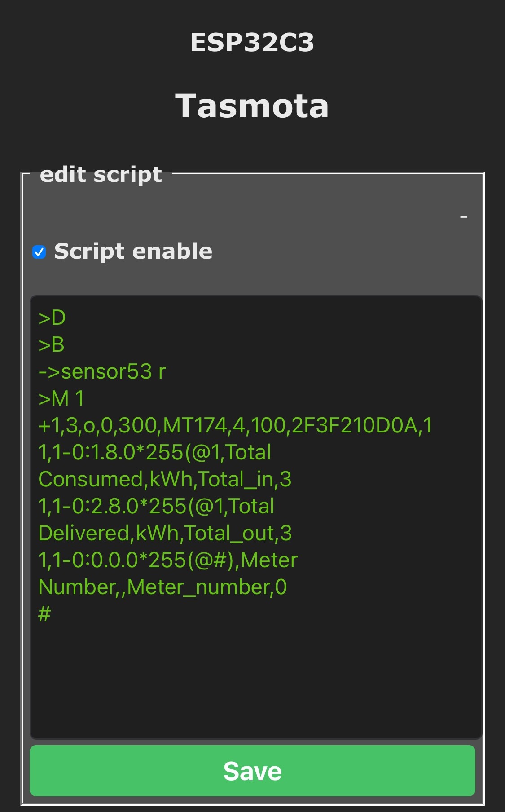
Task: Click the green Save button
Action: pyautogui.click(x=252, y=771)
